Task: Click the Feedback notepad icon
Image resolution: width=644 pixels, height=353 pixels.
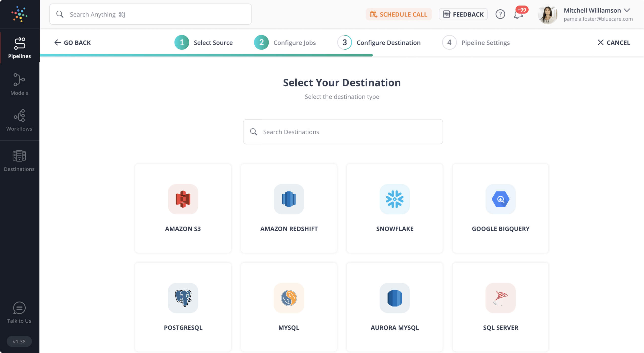Action: pos(447,14)
